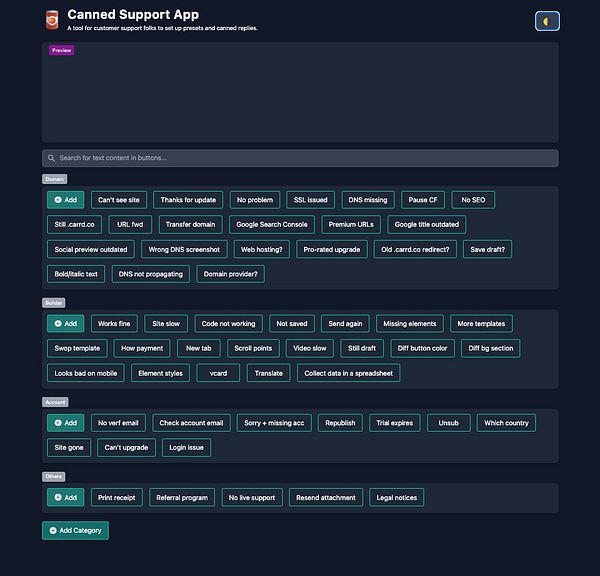Screen dimensions: 600x576
Task: Insert the DNS missing reply
Action: point(368,200)
